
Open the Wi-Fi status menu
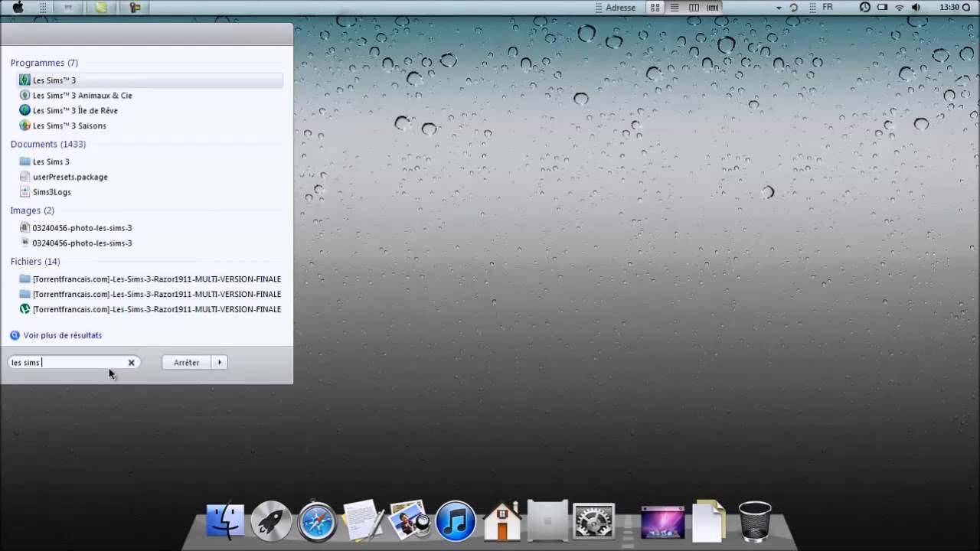click(900, 8)
